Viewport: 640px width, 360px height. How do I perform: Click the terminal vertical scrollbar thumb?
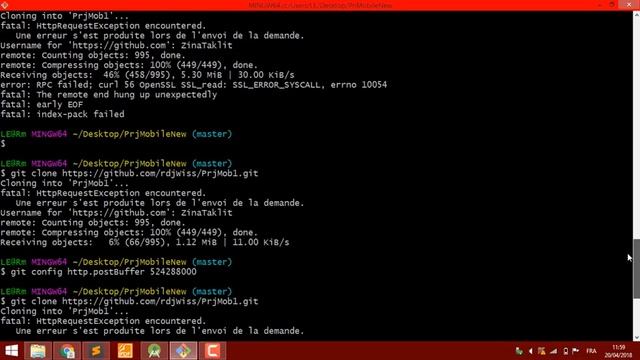(x=636, y=268)
